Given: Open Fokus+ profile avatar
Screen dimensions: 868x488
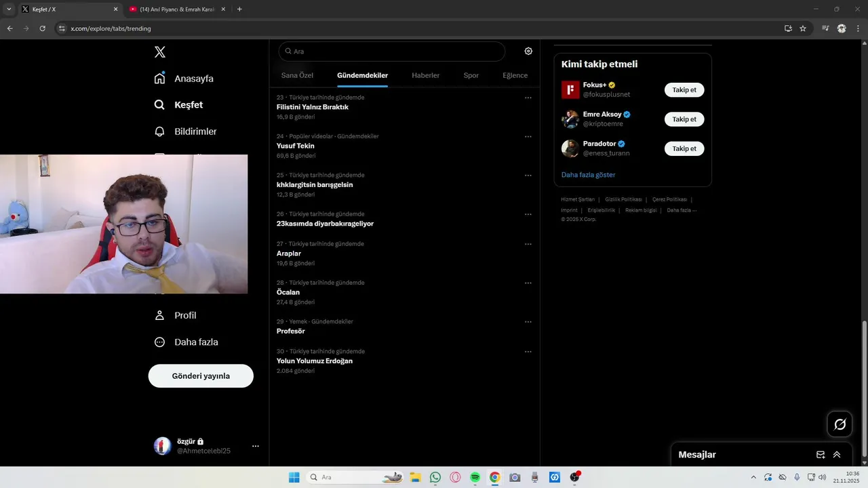Looking at the screenshot, I should [570, 90].
